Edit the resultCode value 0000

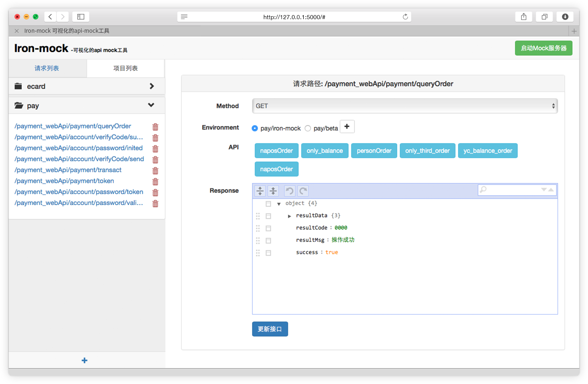(341, 228)
